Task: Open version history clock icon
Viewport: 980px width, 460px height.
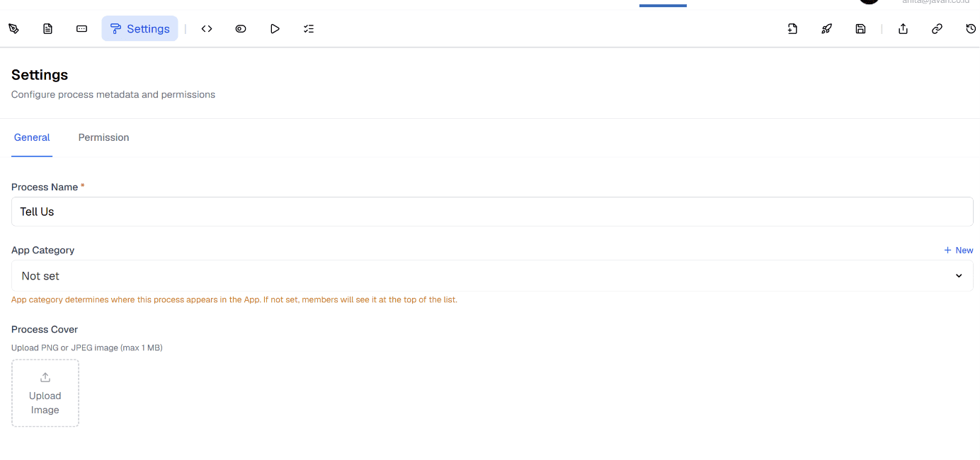Action: point(971,29)
